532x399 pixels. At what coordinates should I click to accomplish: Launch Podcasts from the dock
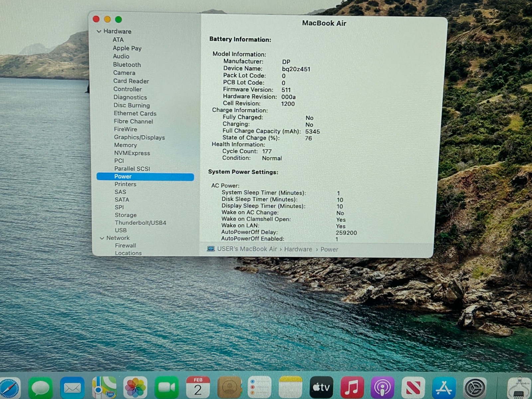[382, 388]
